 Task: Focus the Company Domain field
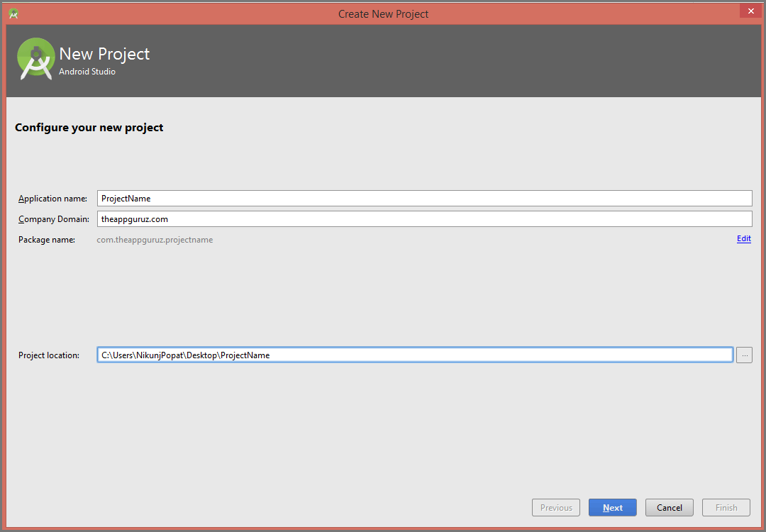click(425, 219)
